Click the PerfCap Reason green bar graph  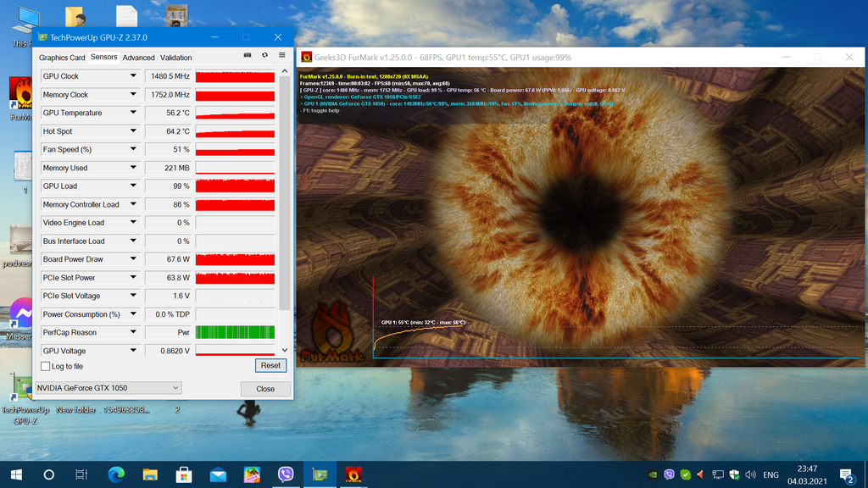[235, 332]
